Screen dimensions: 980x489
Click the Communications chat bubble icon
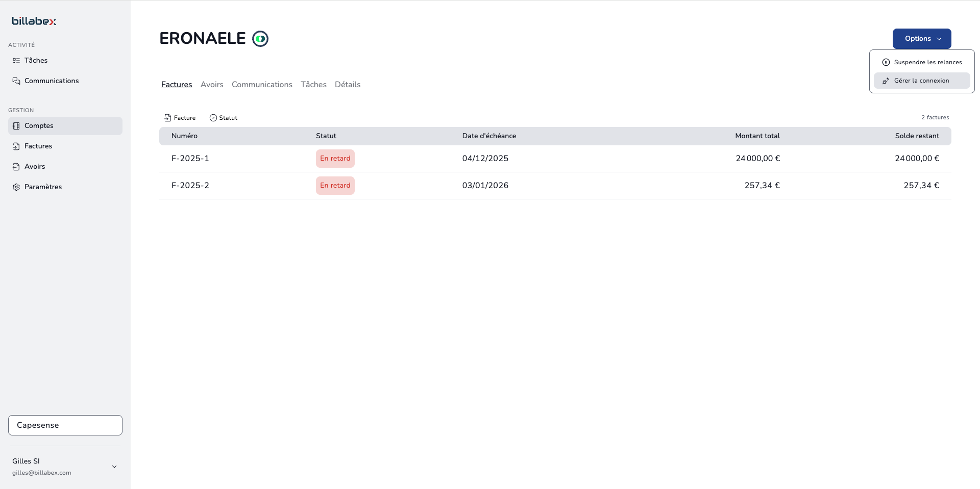(16, 81)
